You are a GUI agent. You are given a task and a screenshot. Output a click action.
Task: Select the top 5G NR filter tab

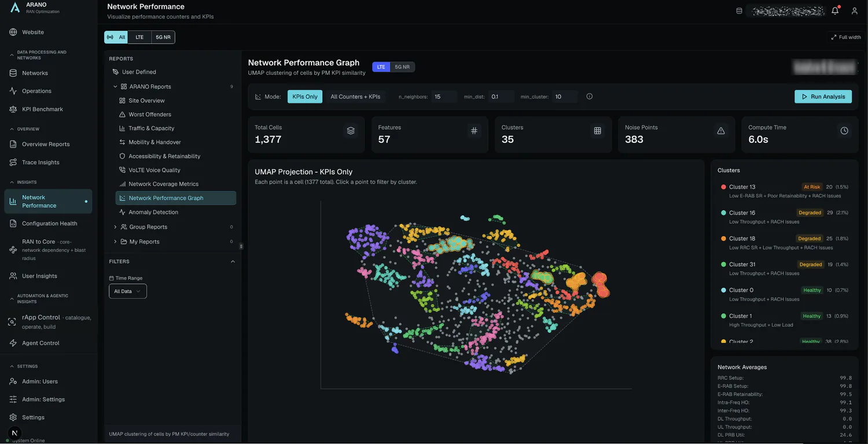(163, 37)
